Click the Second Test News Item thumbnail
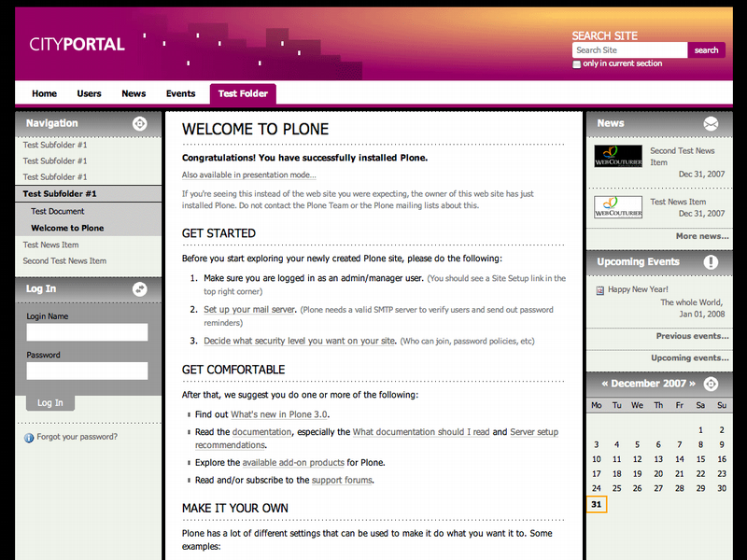The image size is (747, 560). (618, 156)
